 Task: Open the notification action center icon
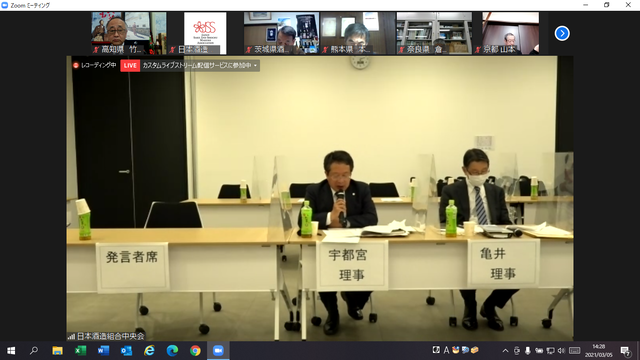(625, 351)
